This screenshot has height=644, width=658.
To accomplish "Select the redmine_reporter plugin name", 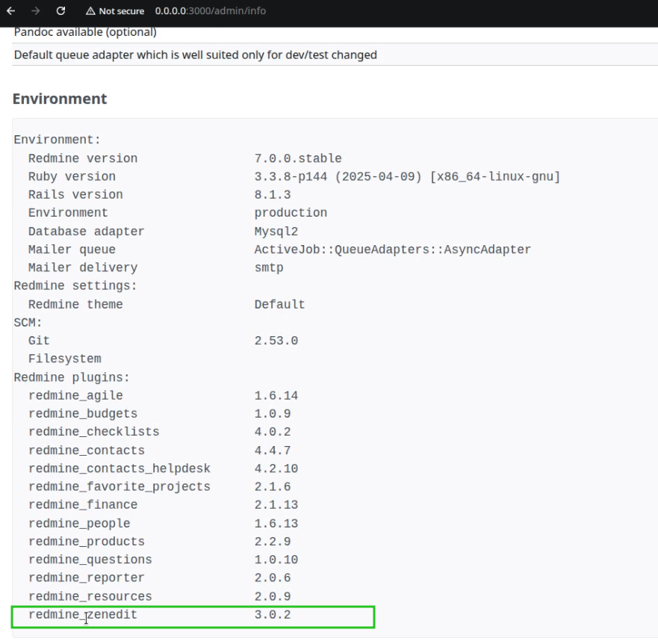I will 87,578.
